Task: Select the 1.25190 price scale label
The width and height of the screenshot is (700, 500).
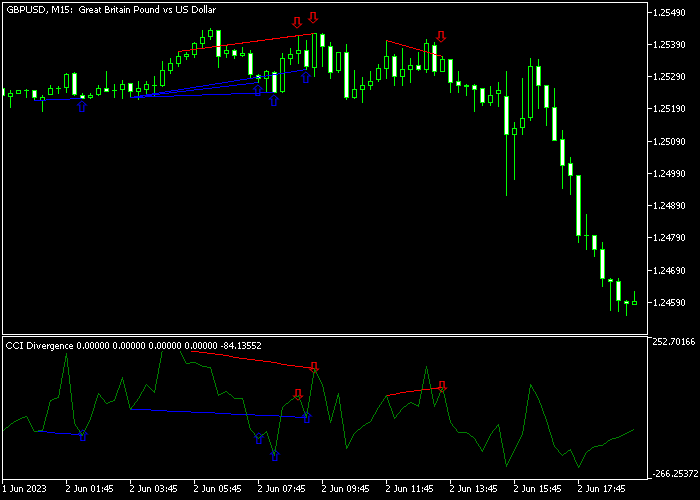Action: tap(669, 109)
